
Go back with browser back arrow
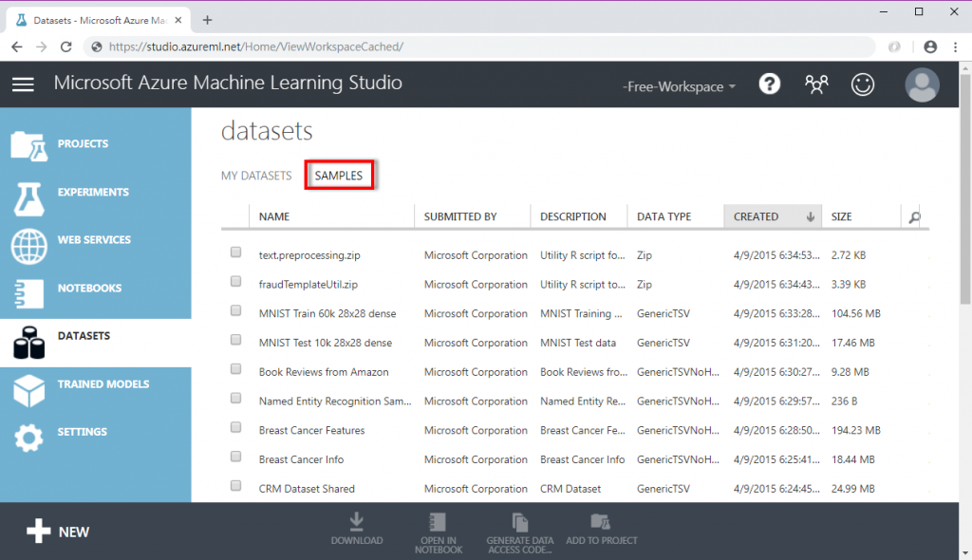point(17,47)
